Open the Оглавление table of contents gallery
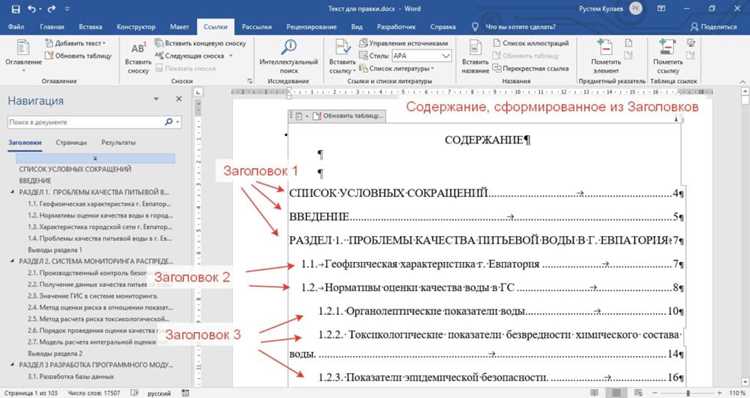The height and width of the screenshot is (398, 750). 23,55
